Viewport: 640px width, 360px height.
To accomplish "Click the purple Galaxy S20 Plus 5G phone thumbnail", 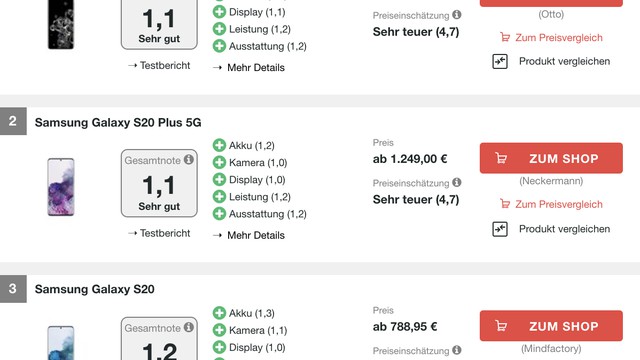I will tap(61, 187).
